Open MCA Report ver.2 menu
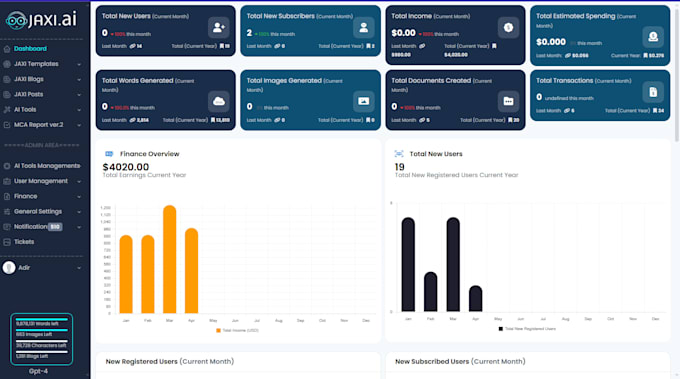Screen dimensions: 680x379 pos(38,124)
